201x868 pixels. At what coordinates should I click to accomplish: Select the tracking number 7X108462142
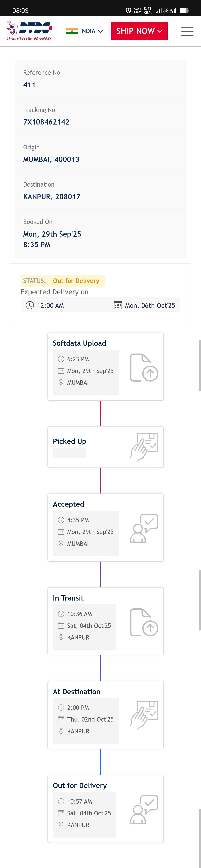(x=46, y=122)
